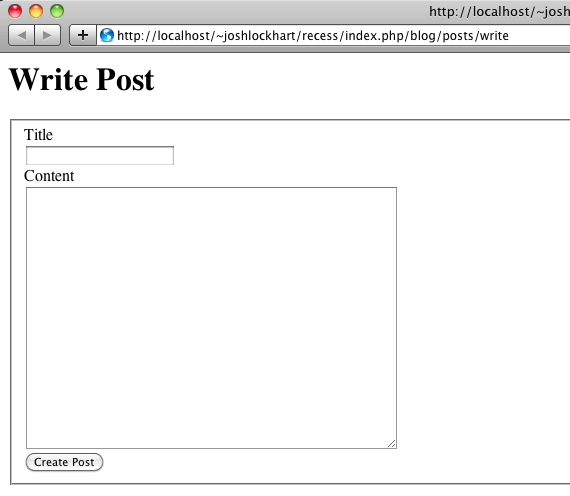
Task: Click the green zoom window button
Action: click(x=57, y=11)
